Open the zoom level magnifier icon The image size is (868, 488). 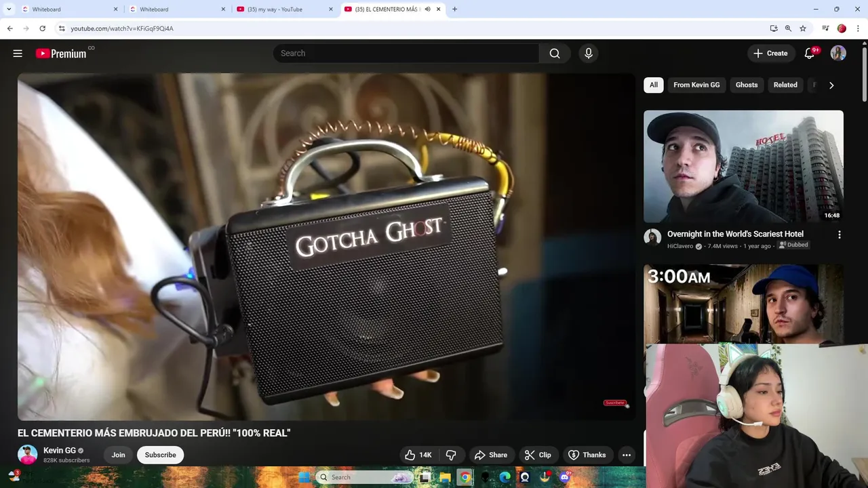point(788,28)
